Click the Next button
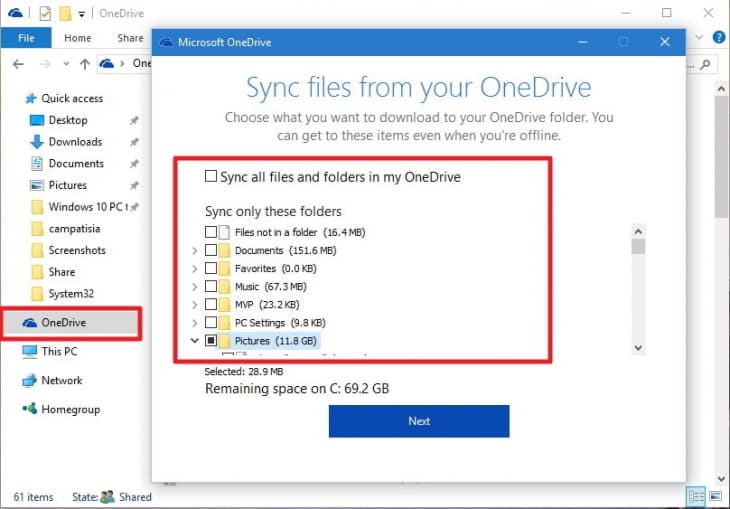730x509 pixels. 419,421
